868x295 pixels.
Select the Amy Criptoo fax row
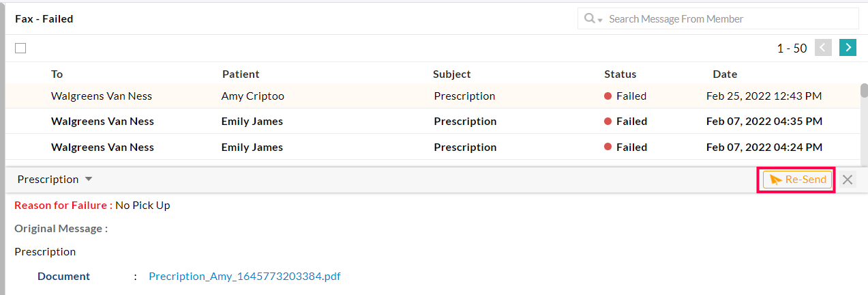252,96
